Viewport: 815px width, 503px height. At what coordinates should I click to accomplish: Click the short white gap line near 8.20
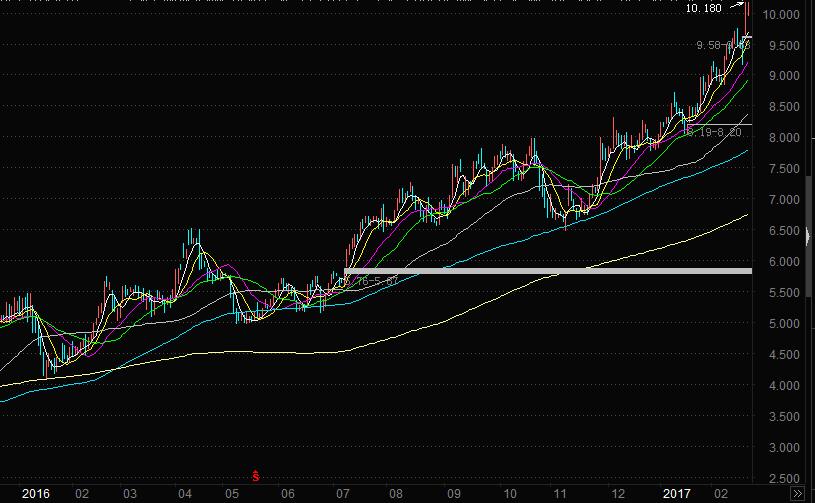[718, 125]
